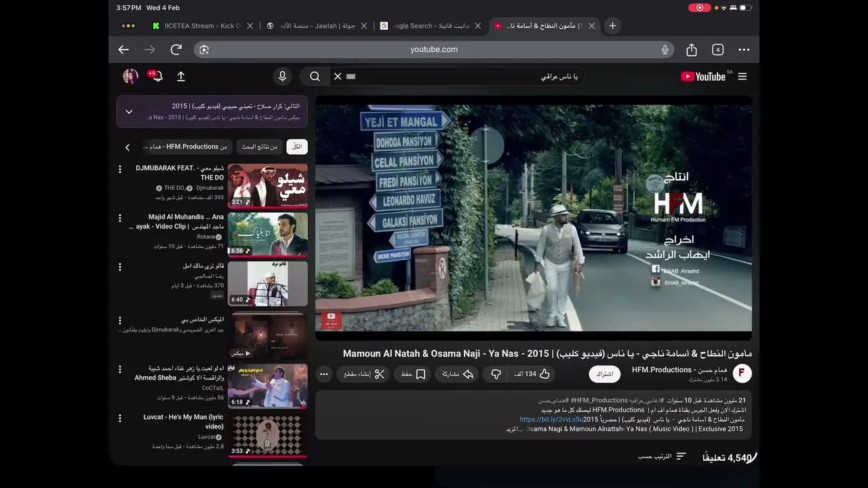The image size is (868, 488).
Task: Click the share 'مشاركة' button
Action: pyautogui.click(x=458, y=374)
